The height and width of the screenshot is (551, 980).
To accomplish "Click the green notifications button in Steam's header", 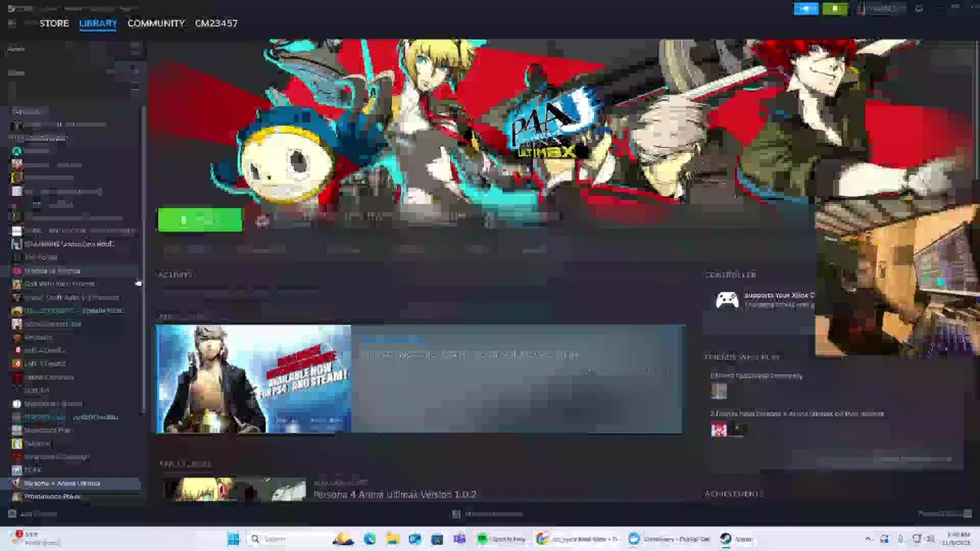I will 835,8.
